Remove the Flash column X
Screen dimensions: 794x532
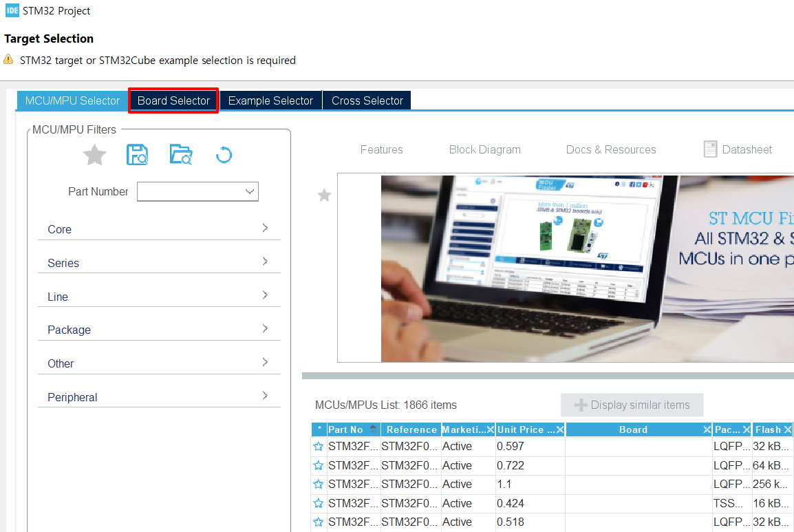click(787, 429)
